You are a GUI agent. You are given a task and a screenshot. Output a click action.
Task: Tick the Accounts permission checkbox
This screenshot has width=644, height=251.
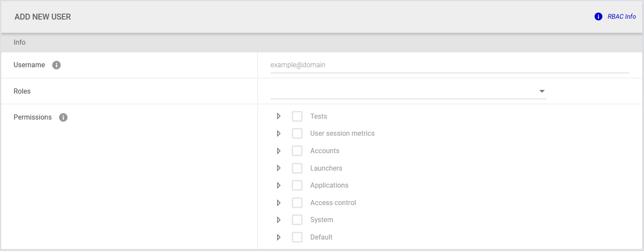297,151
